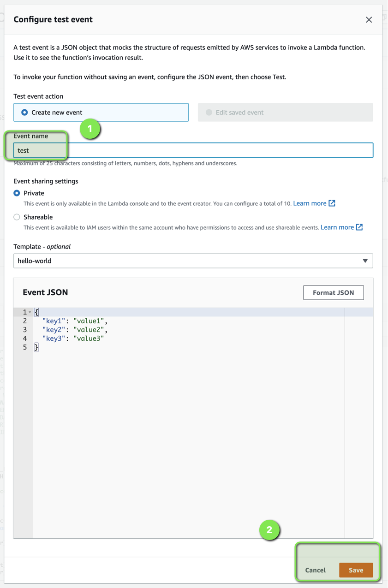The height and width of the screenshot is (588, 388).
Task: Click external link icon beside Private Learn more
Action: click(x=332, y=203)
